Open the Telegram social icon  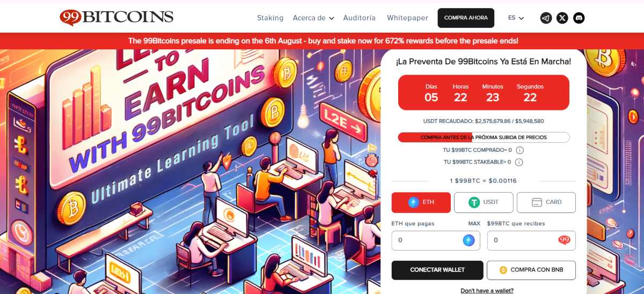click(x=546, y=18)
